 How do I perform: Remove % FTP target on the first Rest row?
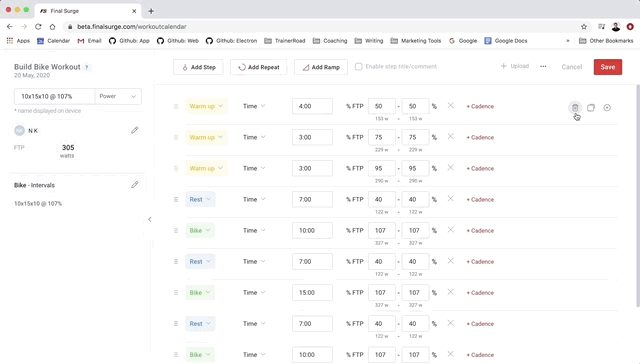pos(451,198)
